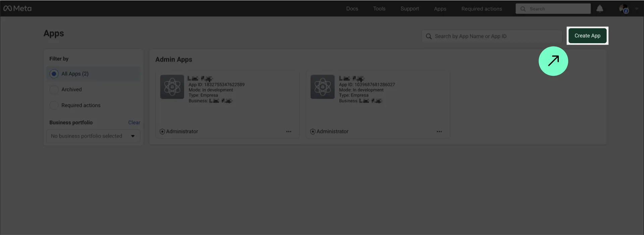Click Administrator shield icon on second app card
The width and height of the screenshot is (644, 235).
click(313, 131)
